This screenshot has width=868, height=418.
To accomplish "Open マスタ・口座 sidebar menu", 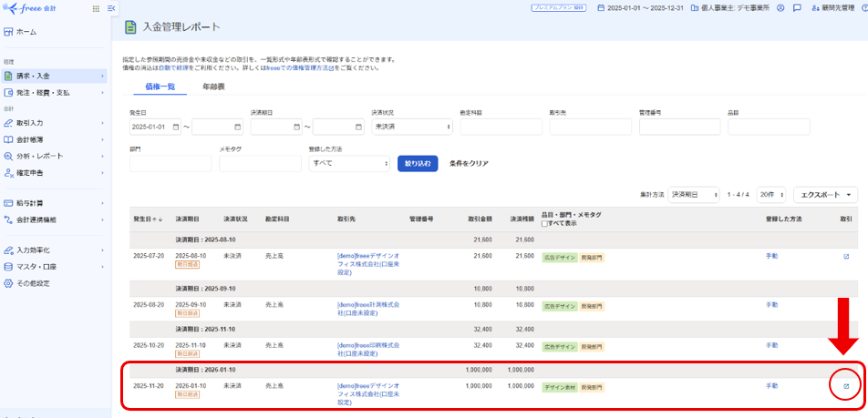I will pos(53,267).
